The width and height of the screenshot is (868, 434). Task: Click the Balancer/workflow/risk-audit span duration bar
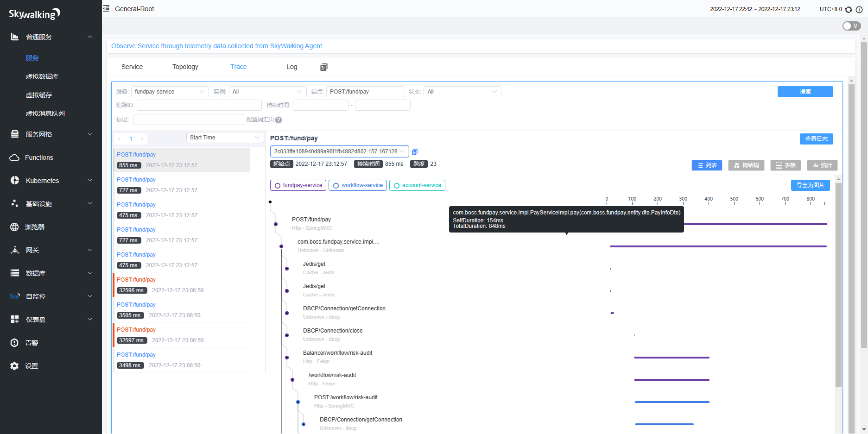[x=672, y=358]
